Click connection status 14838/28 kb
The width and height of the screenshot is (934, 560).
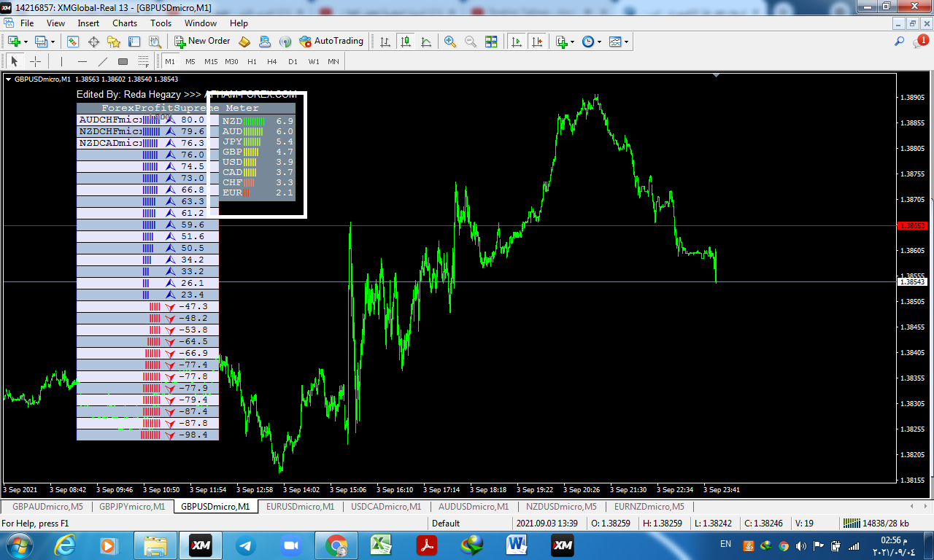pyautogui.click(x=876, y=523)
